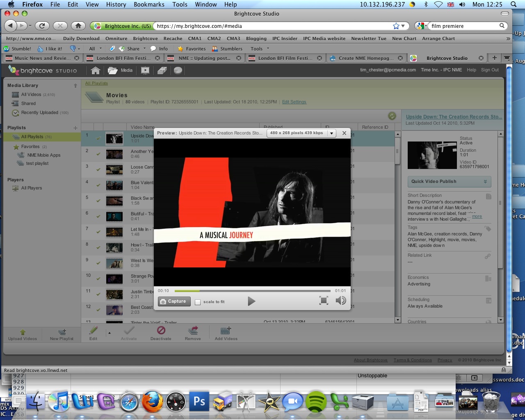Open the search engine selector dropdown
Screen dimensions: 525x420
[x=422, y=26]
